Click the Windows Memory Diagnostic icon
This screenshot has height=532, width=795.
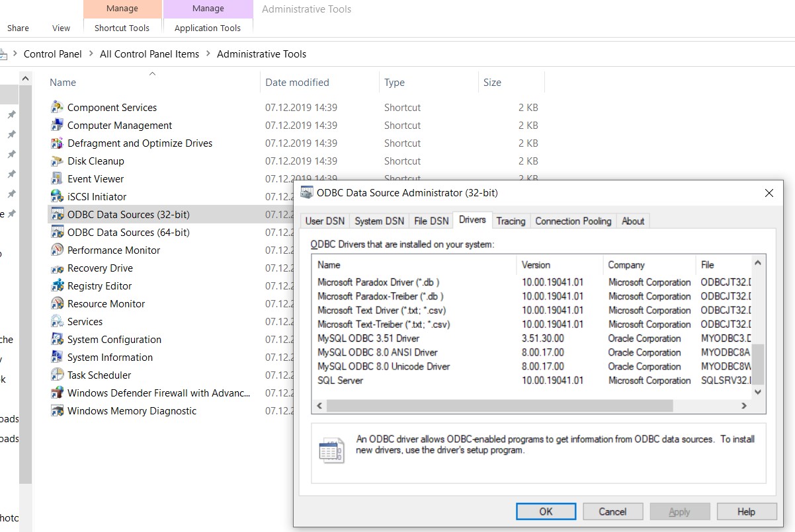pyautogui.click(x=58, y=410)
